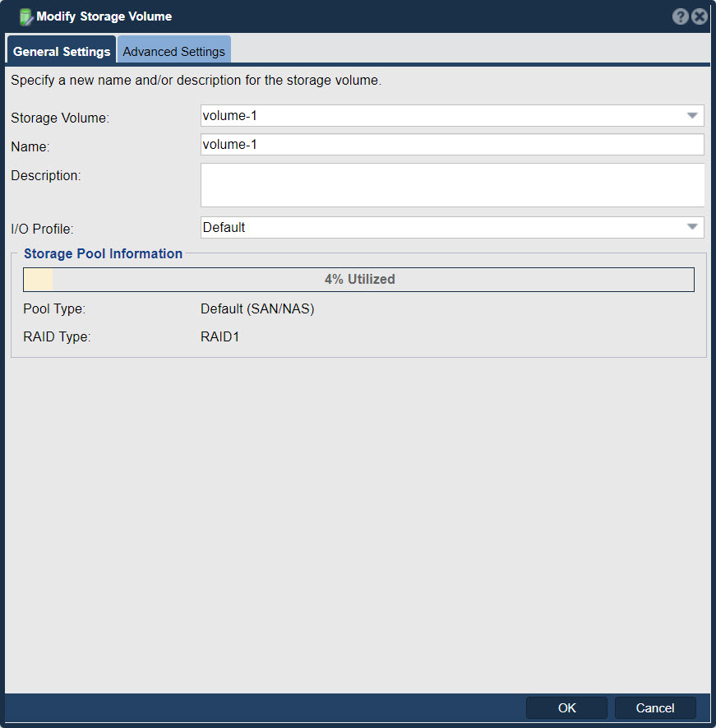
Task: Click the Cancel button
Action: (654, 708)
